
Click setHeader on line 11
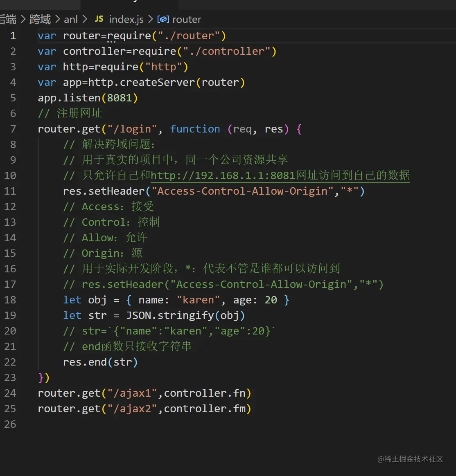point(116,191)
